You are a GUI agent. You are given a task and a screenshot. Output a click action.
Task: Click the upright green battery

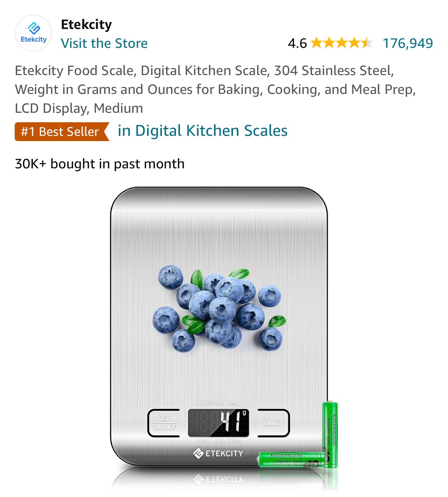[x=330, y=434]
